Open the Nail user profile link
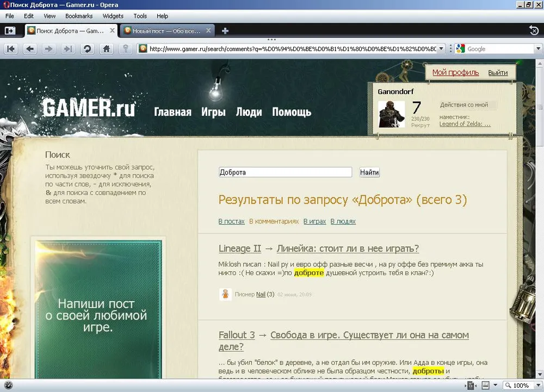The image size is (544, 392). click(x=261, y=294)
